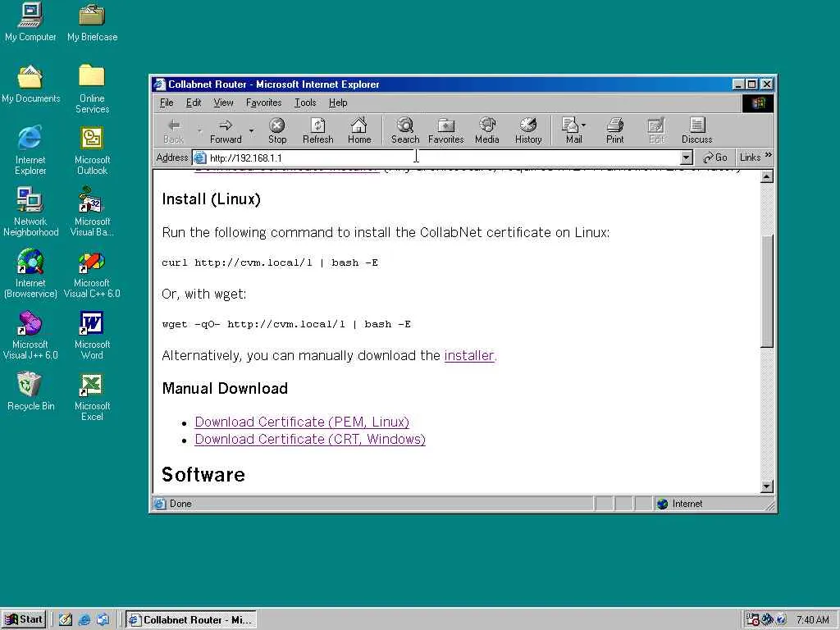Viewport: 840px width, 630px height.
Task: Open the Start menu
Action: tap(24, 620)
